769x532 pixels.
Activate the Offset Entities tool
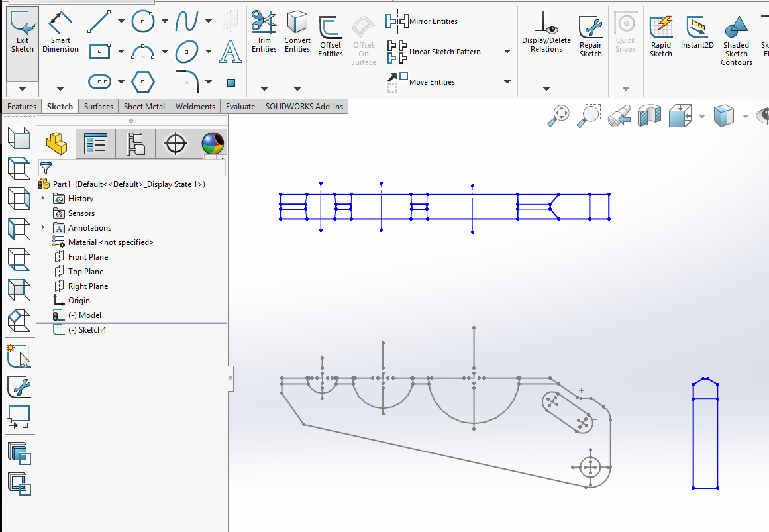coord(331,36)
